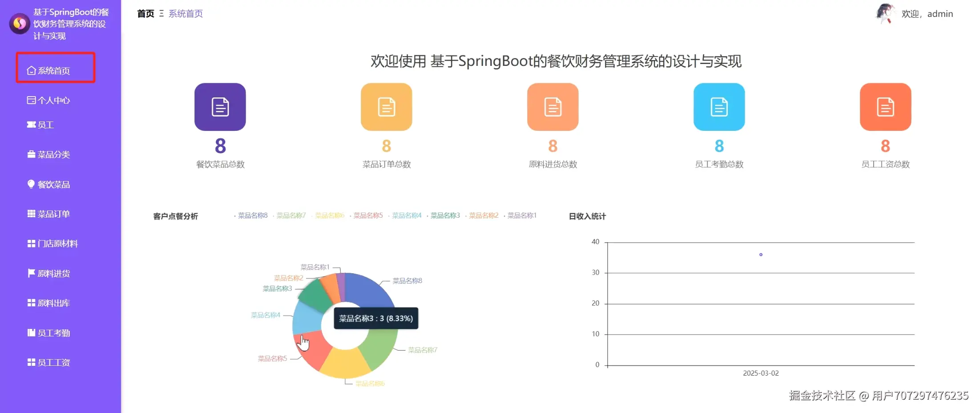Click the 菜品订单总数 label
980x413 pixels.
tap(387, 164)
